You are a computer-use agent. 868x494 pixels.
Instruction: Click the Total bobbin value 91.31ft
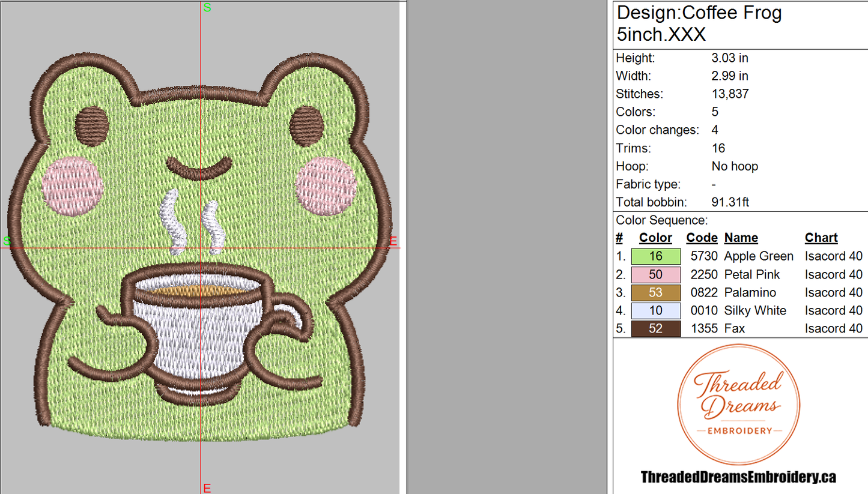730,202
